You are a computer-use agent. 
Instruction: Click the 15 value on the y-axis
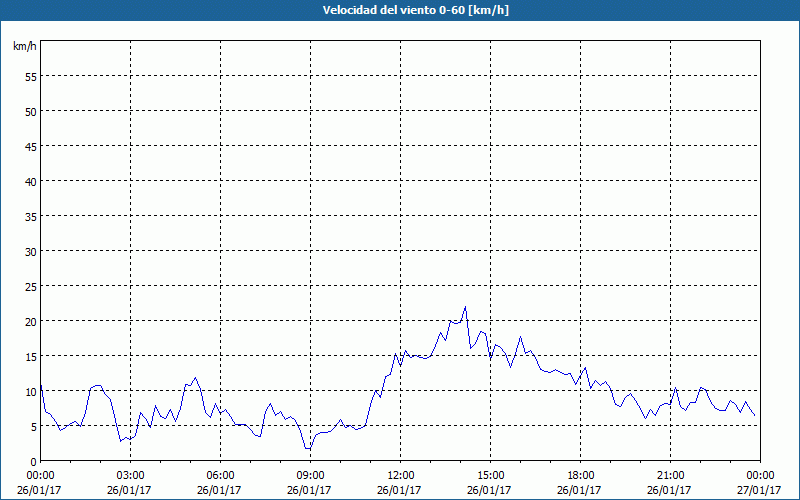[x=31, y=357]
